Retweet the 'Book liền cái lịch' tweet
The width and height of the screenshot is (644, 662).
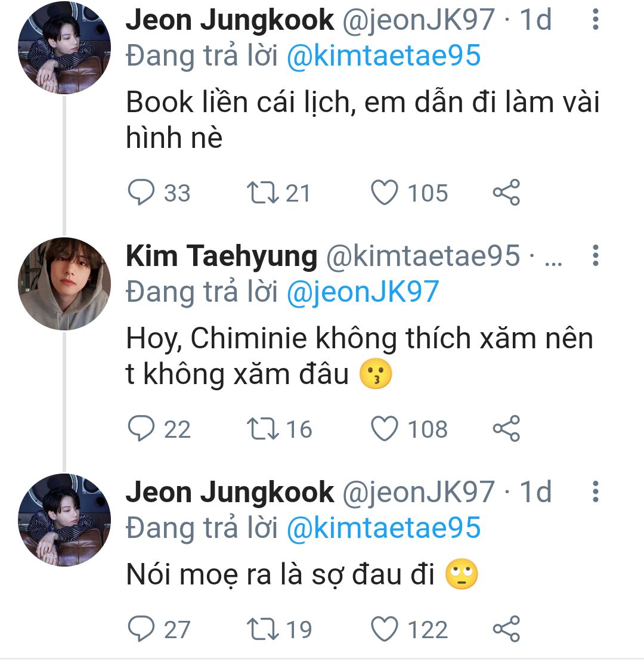[259, 193]
